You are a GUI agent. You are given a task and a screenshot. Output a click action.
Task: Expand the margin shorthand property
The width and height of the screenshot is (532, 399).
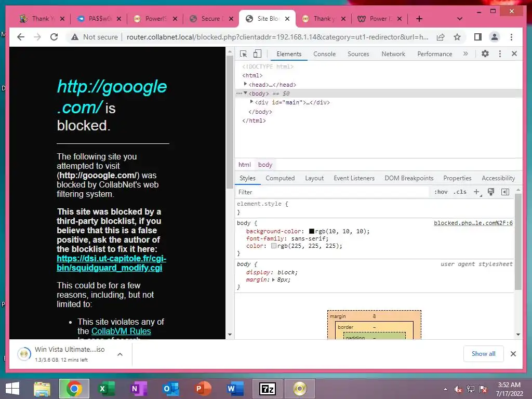coord(273,280)
